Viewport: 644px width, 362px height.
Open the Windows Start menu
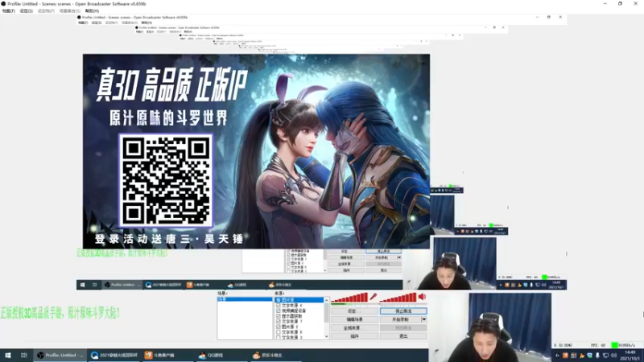pos(8,355)
